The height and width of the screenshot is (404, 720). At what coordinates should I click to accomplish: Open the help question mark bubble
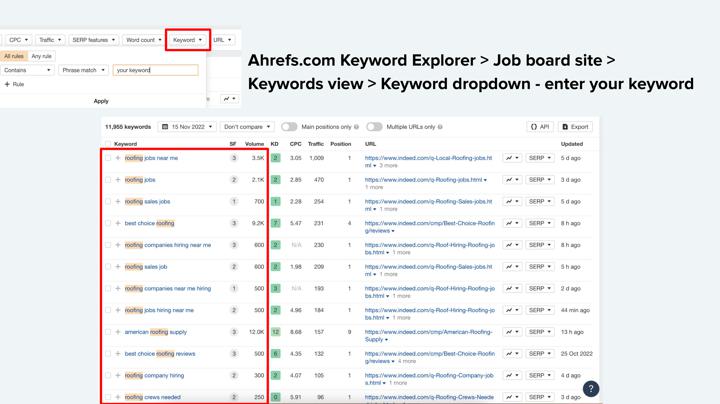591,389
